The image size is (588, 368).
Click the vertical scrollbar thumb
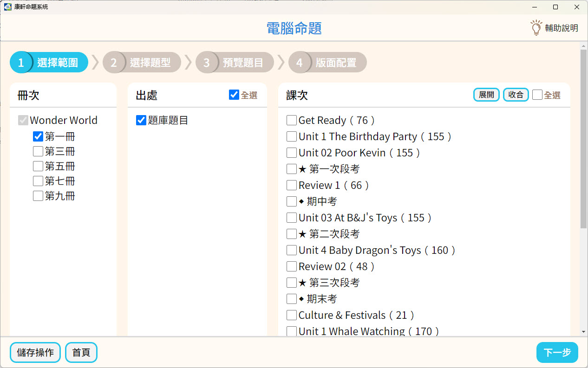(584, 139)
